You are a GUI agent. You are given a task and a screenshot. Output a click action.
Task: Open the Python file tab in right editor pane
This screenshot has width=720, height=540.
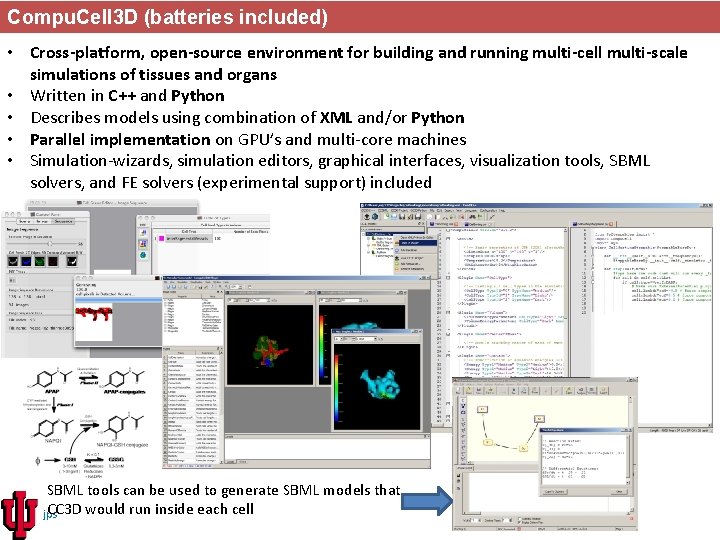coord(592,224)
